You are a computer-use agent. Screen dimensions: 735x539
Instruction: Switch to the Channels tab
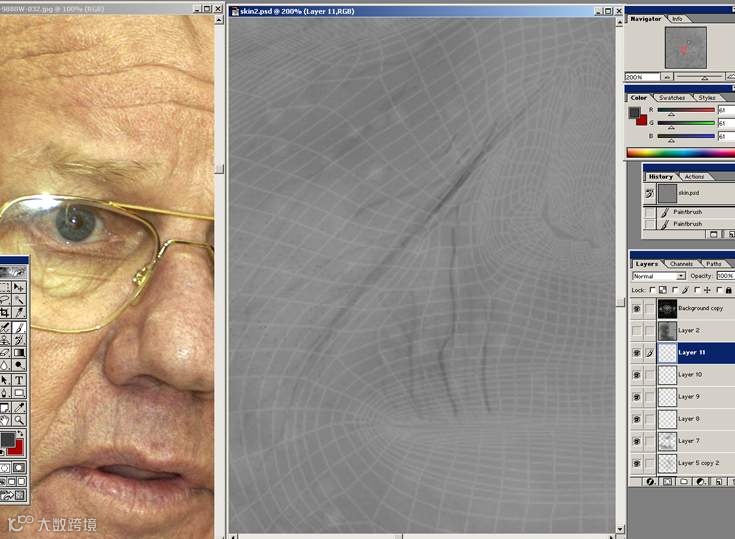681,264
